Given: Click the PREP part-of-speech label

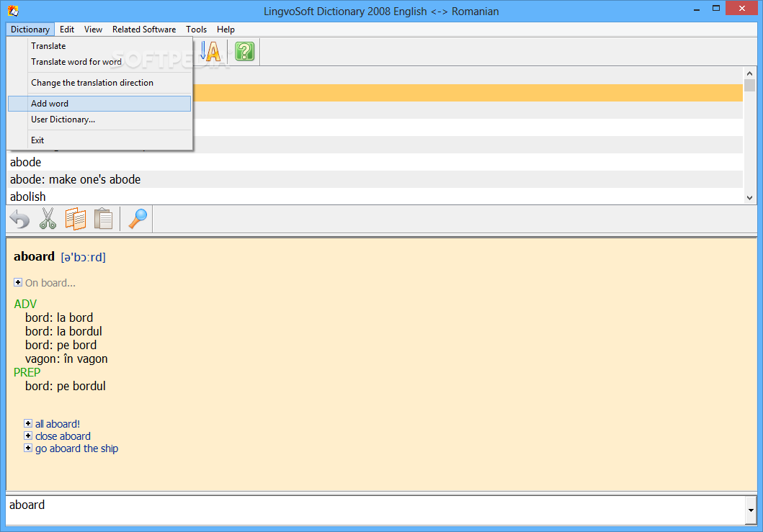Looking at the screenshot, I should 27,372.
